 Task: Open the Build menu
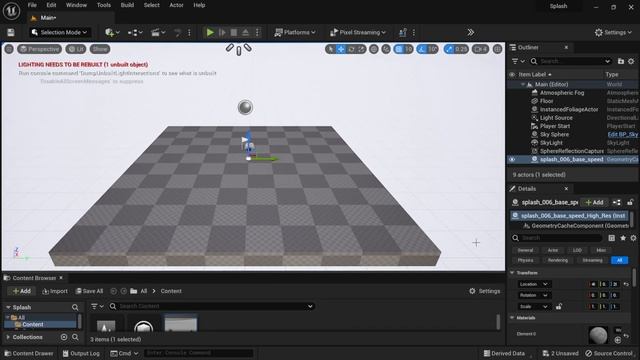pos(127,5)
